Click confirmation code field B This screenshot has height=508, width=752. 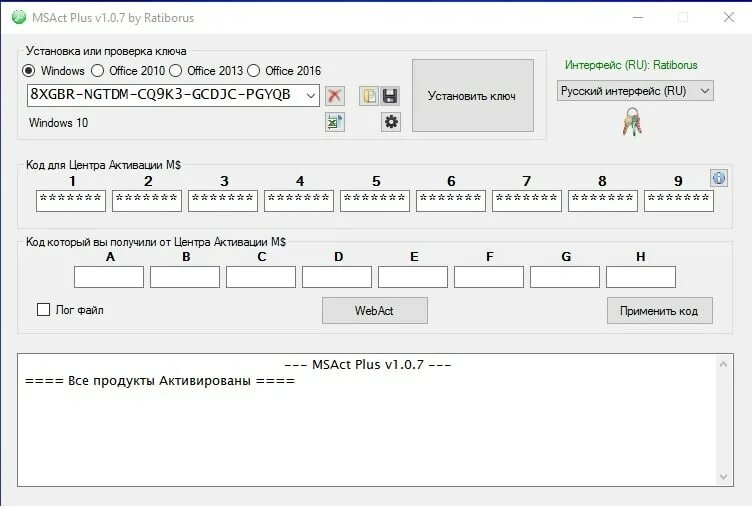click(185, 277)
